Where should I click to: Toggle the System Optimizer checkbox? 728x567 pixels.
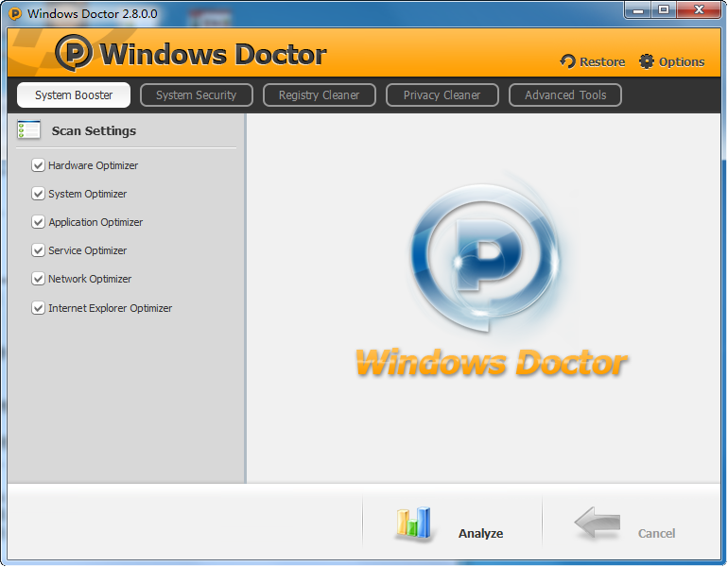[39, 194]
